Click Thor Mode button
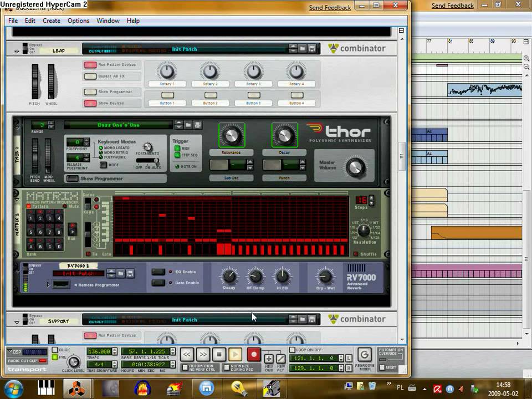The width and height of the screenshot is (532, 399). coord(103,165)
